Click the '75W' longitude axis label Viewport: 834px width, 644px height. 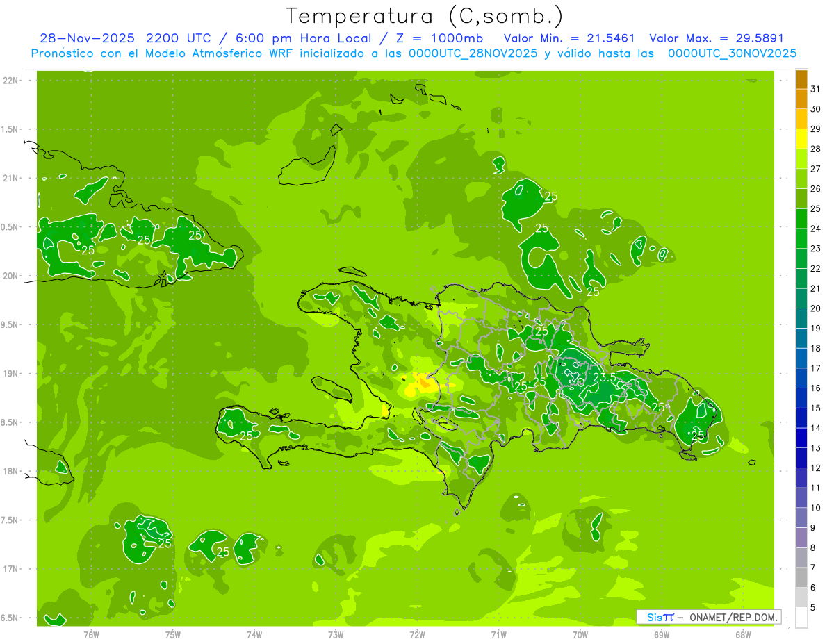173,635
